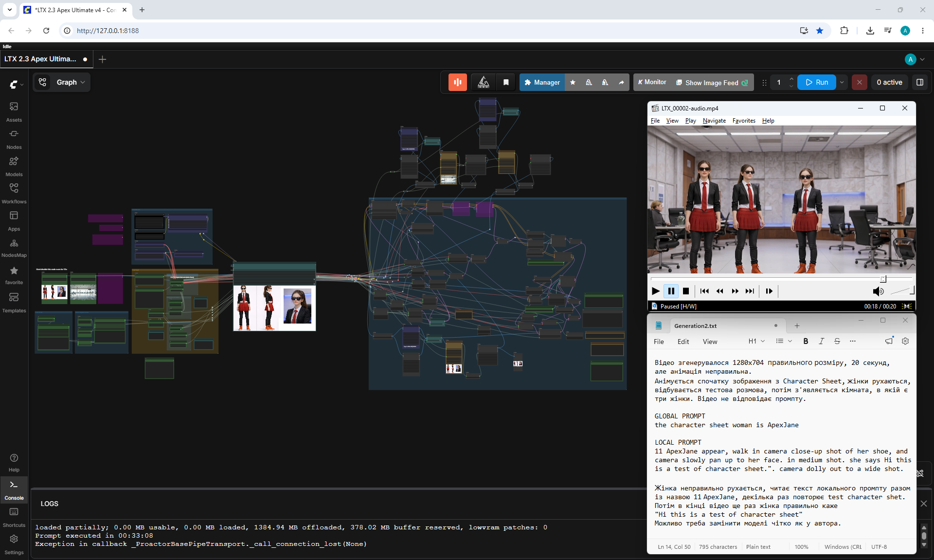Open File menu in media player
The height and width of the screenshot is (560, 934).
click(655, 121)
